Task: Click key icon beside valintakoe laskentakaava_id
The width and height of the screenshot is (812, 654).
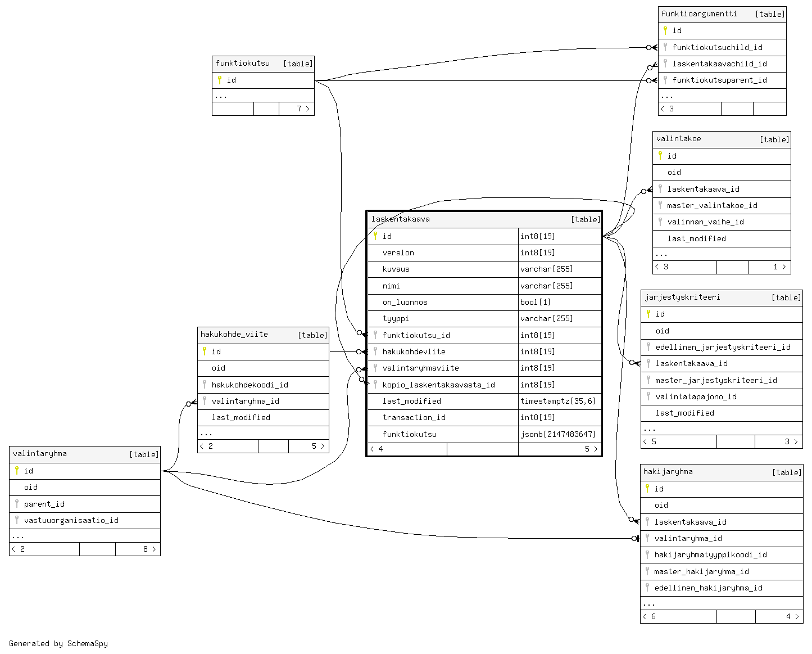Action: [x=660, y=189]
